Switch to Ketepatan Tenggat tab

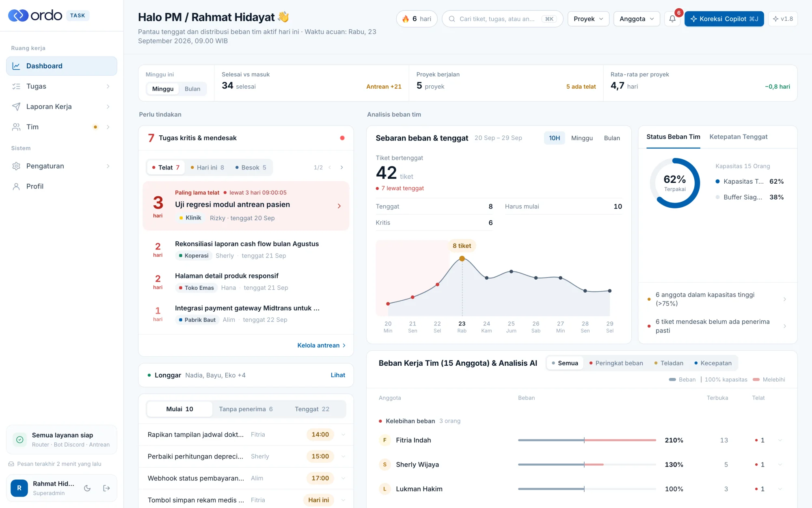(x=738, y=137)
